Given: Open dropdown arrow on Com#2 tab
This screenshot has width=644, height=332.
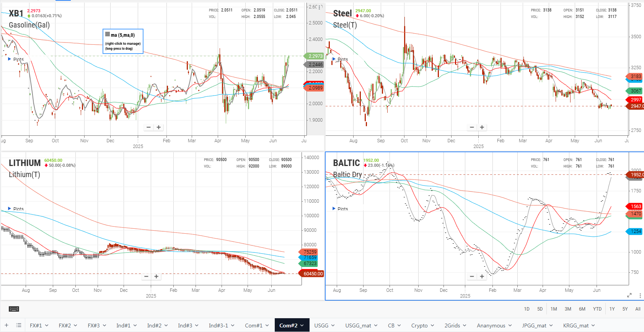Looking at the screenshot, I should (302, 325).
